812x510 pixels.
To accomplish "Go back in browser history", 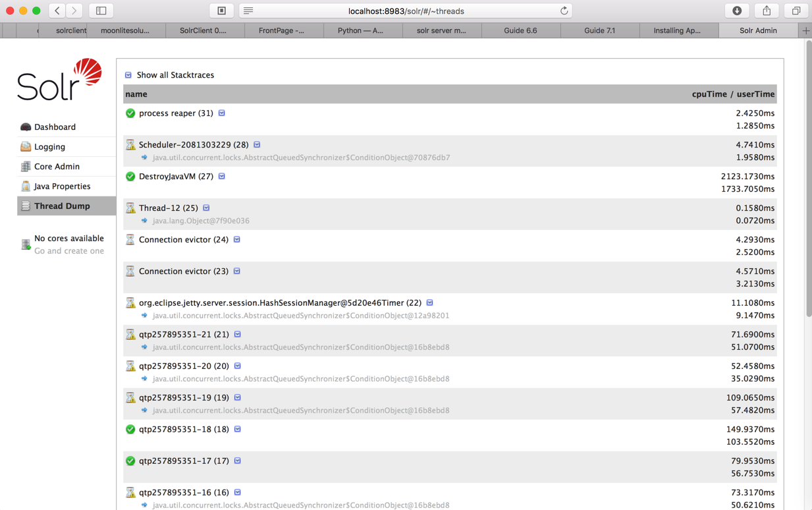I will click(x=57, y=11).
